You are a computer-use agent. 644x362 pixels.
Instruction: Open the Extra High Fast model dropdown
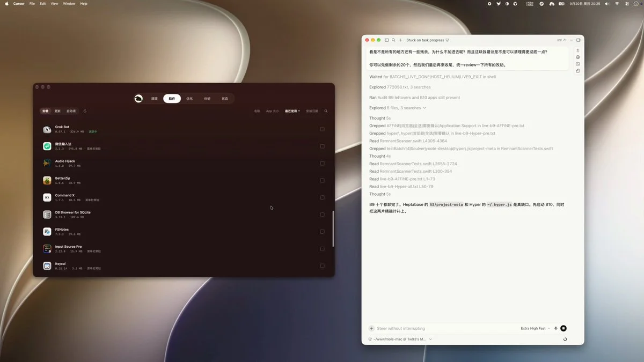point(535,328)
